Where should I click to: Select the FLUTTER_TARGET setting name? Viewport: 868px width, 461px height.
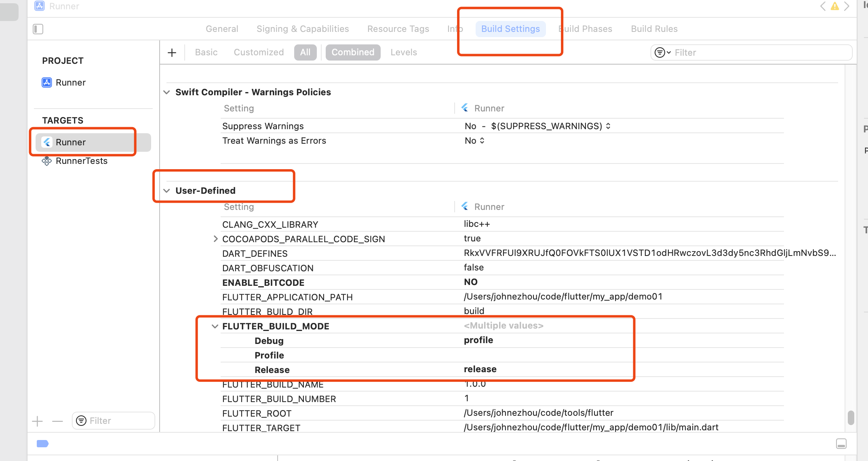261,428
